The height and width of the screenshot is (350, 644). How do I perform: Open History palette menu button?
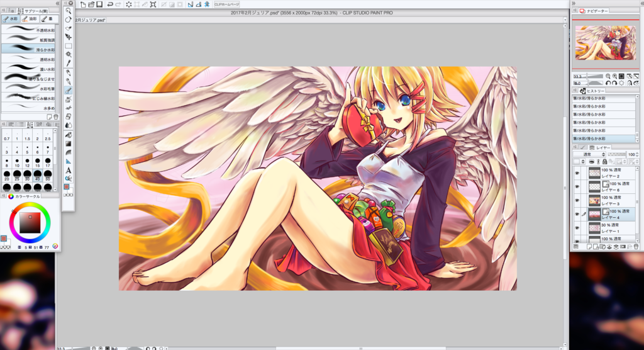(575, 91)
